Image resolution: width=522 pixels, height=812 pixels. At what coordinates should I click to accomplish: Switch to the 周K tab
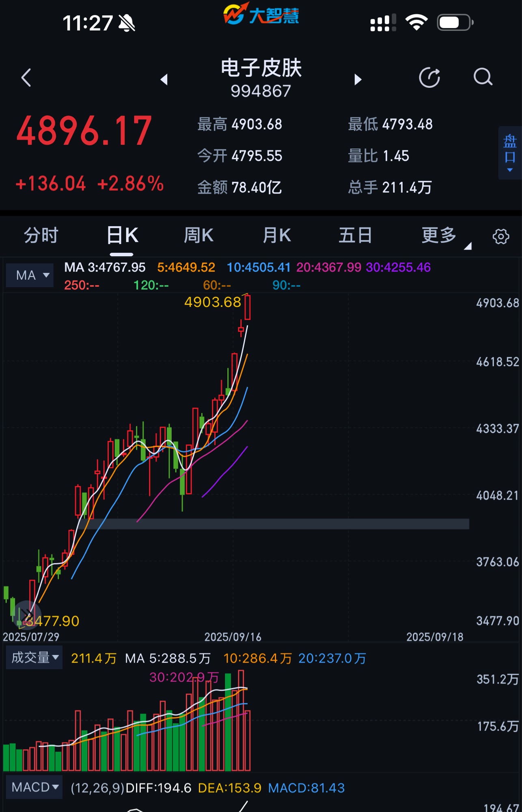(x=198, y=236)
